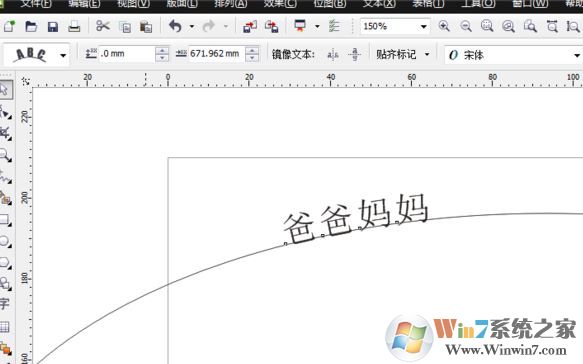Cut selection with the scissors icon

pos(103,26)
